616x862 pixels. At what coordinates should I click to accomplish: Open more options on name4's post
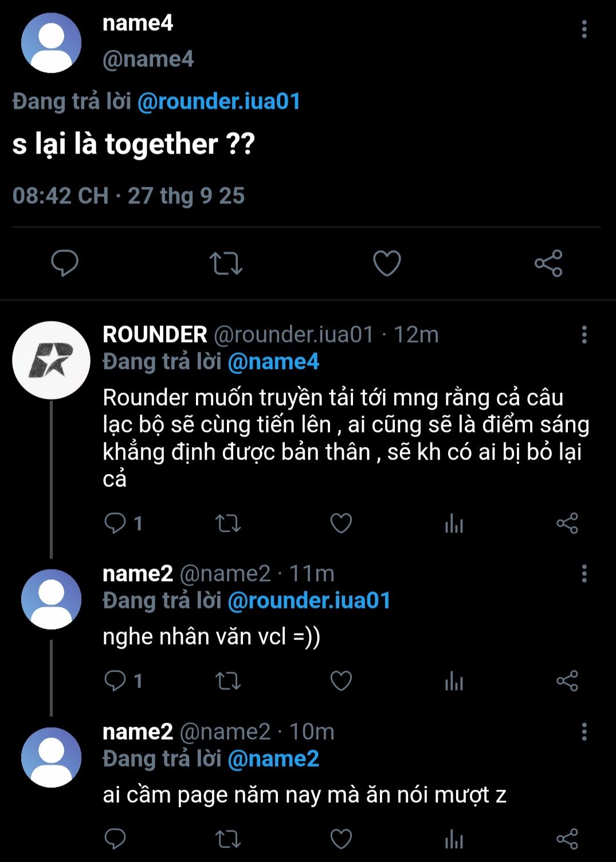(584, 29)
